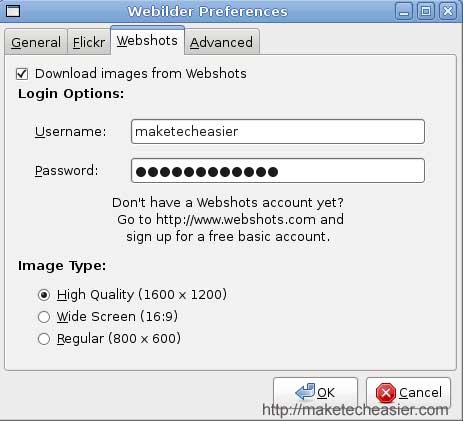Click the Username input field

[278, 131]
